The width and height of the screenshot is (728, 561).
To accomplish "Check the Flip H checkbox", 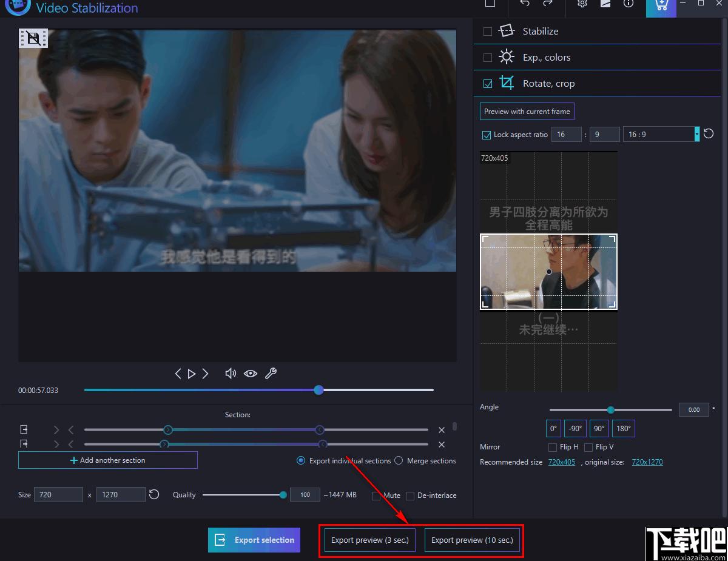I will point(552,448).
